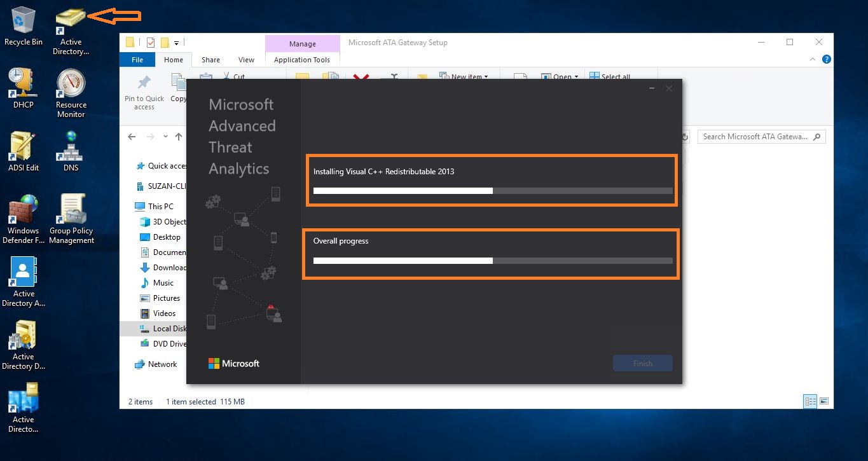Image resolution: width=868 pixels, height=461 pixels.
Task: Click the Installing Visual C++ progress bar
Action: coord(493,191)
